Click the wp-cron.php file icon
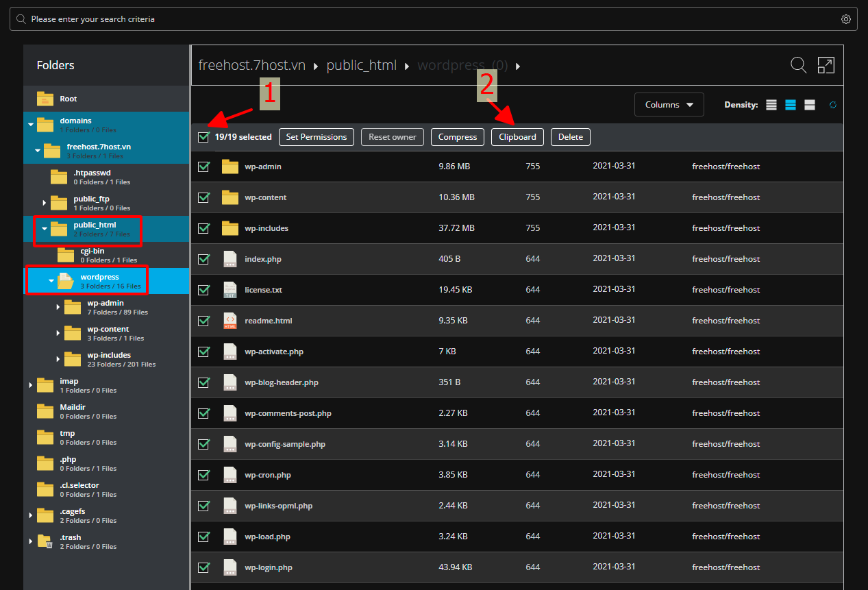The image size is (868, 590). click(230, 475)
